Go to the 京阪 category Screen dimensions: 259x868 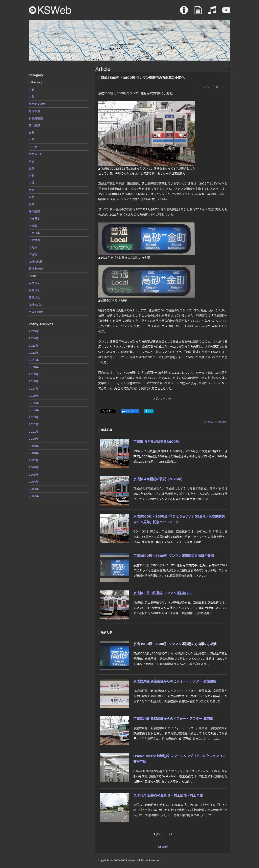tap(31, 183)
